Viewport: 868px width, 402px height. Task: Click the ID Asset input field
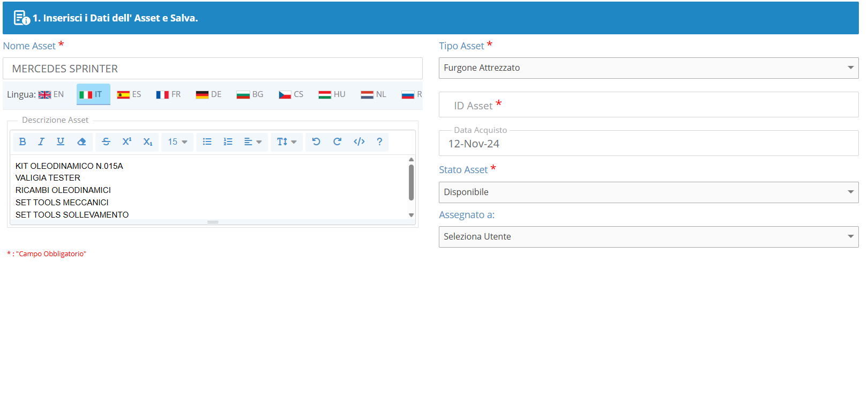coord(648,105)
